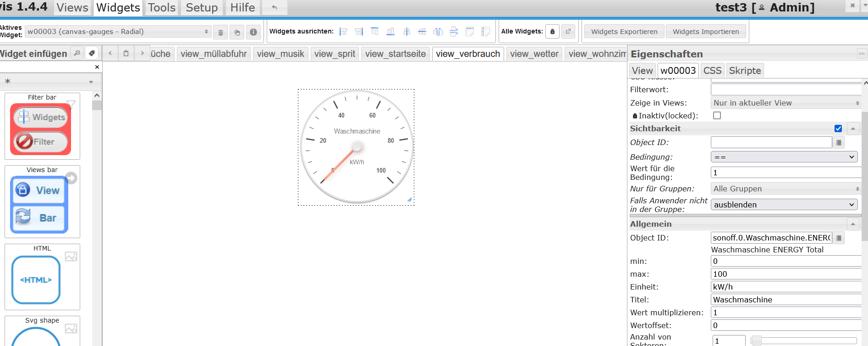Open the Hilfe menu
The image size is (868, 346).
[242, 8]
